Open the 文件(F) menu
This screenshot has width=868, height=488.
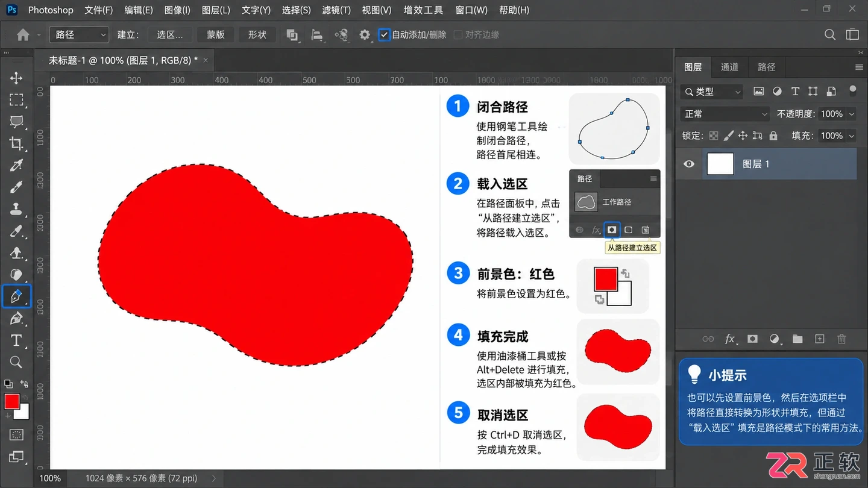(99, 10)
